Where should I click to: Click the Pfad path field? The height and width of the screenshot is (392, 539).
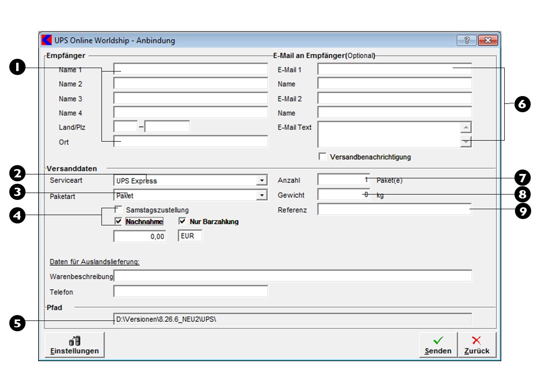click(293, 319)
